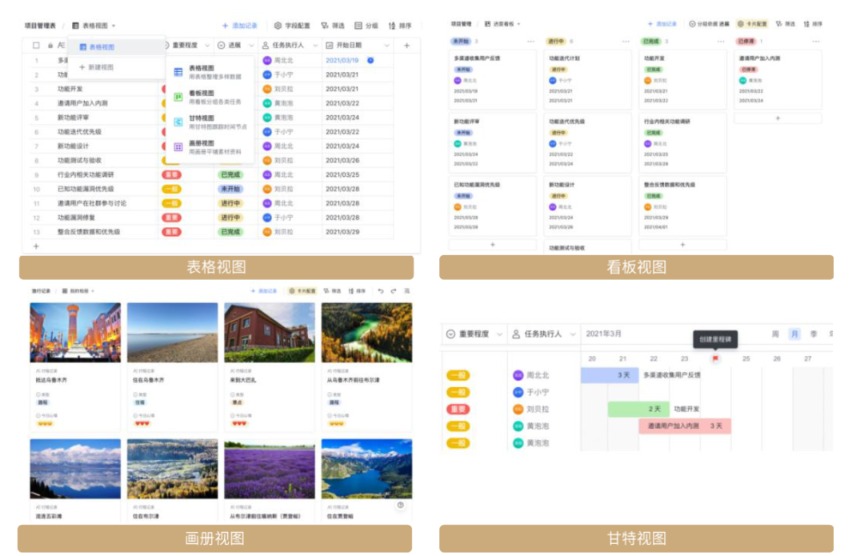Toggle select-all checkbox in table header
864x556 pixels.
coord(36,45)
